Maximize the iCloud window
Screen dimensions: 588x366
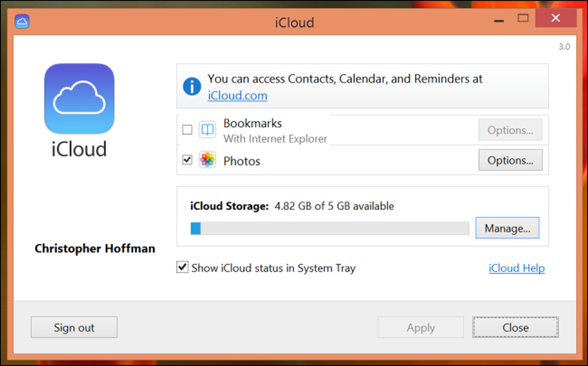tap(523, 18)
